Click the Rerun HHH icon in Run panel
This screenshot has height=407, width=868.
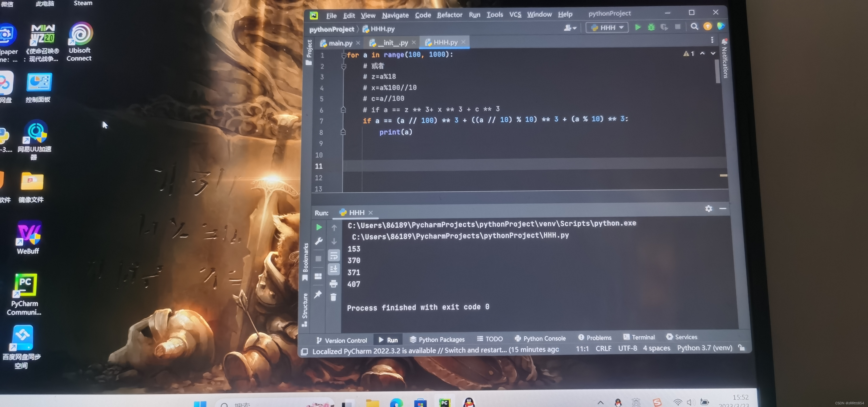point(319,227)
